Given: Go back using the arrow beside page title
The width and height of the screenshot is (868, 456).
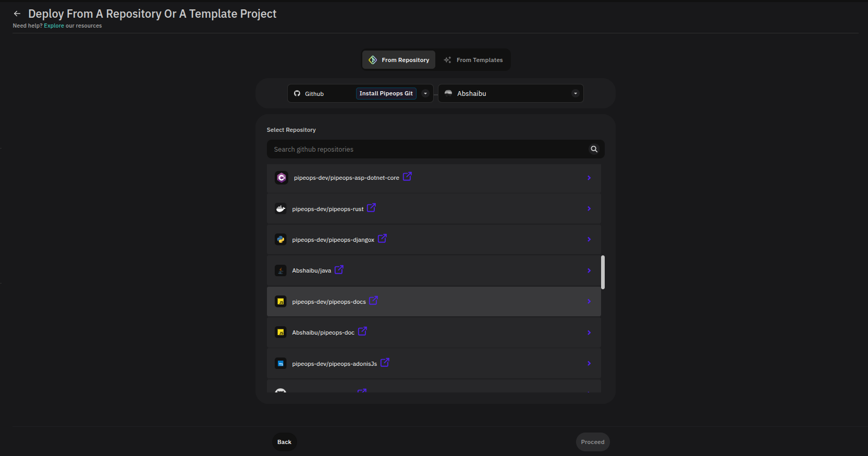Looking at the screenshot, I should click(17, 14).
